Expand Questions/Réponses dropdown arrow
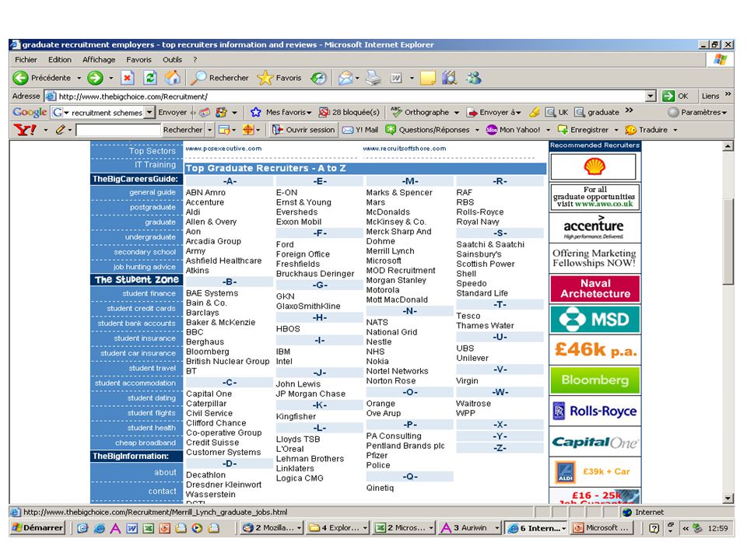Viewport: 747px width, 560px height. click(477, 130)
